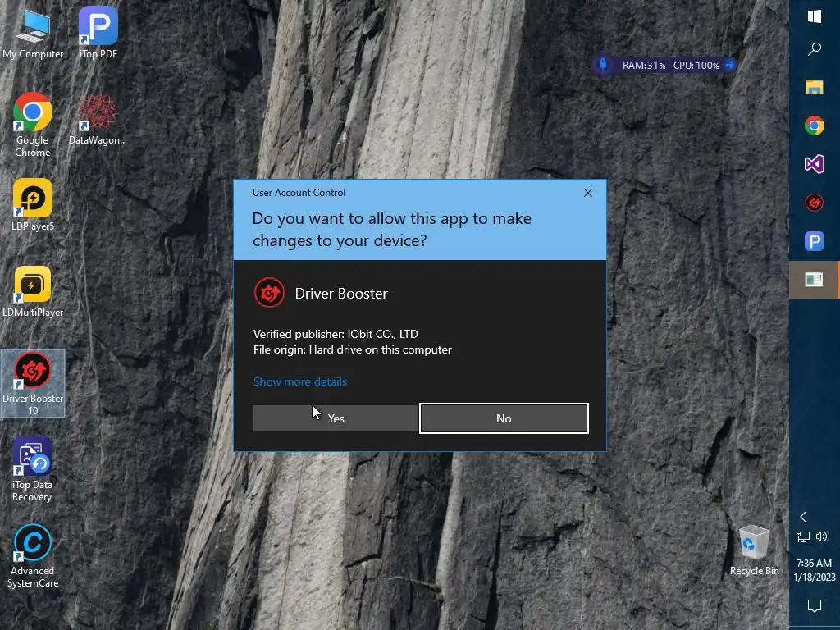
Task: Open taskbar search magnifier
Action: 815,49
